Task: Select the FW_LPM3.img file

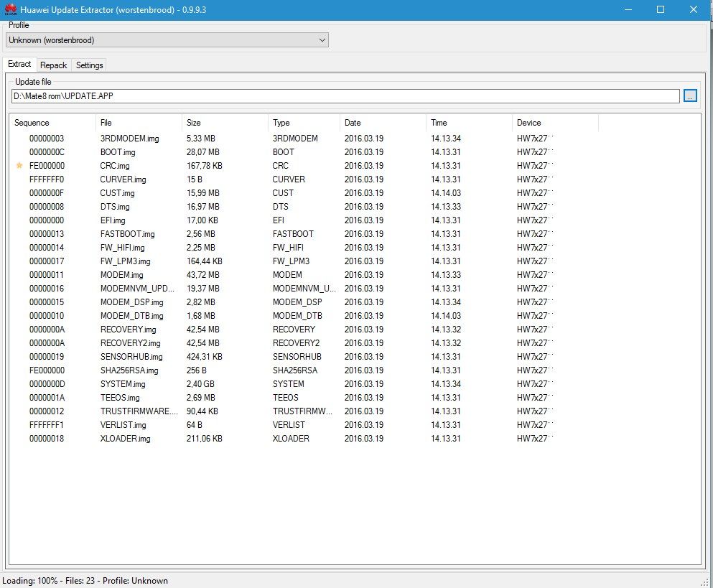Action: click(x=125, y=261)
